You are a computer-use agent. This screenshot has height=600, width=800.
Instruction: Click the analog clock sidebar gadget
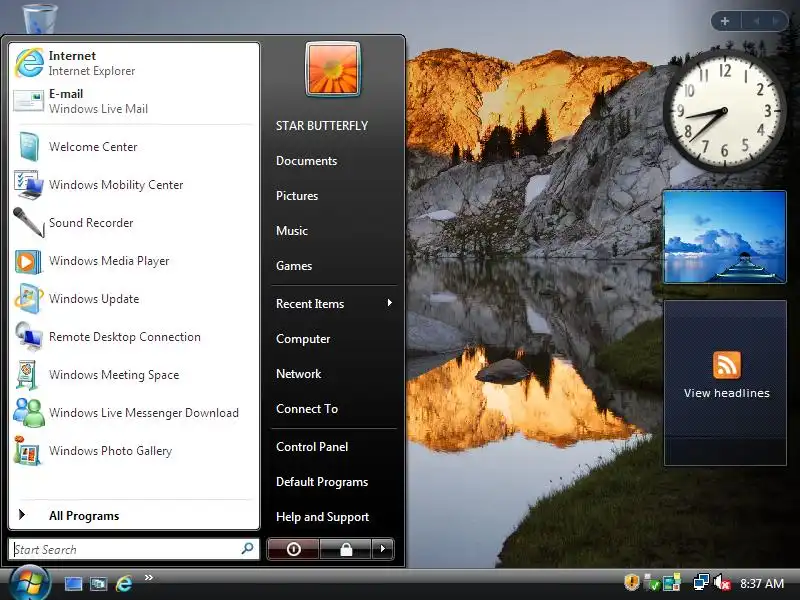(x=724, y=111)
